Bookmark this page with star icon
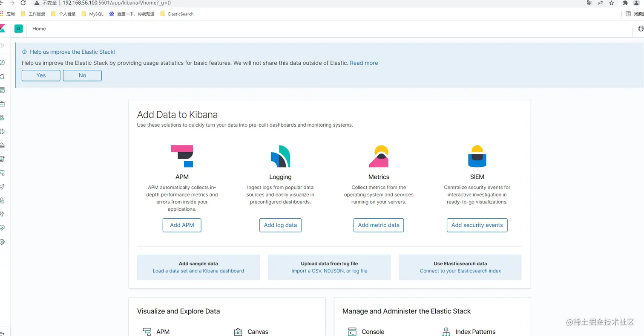This screenshot has width=644, height=336. tap(612, 3)
